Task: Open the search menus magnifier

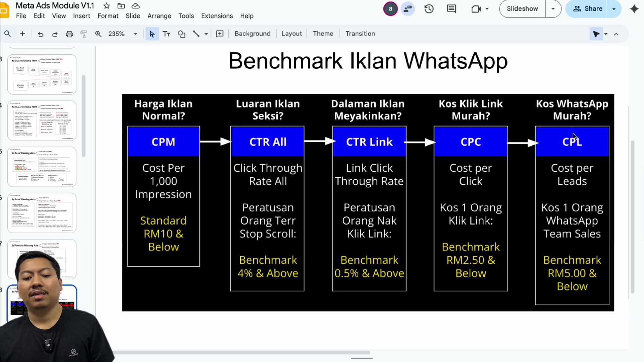Action: 7,34
